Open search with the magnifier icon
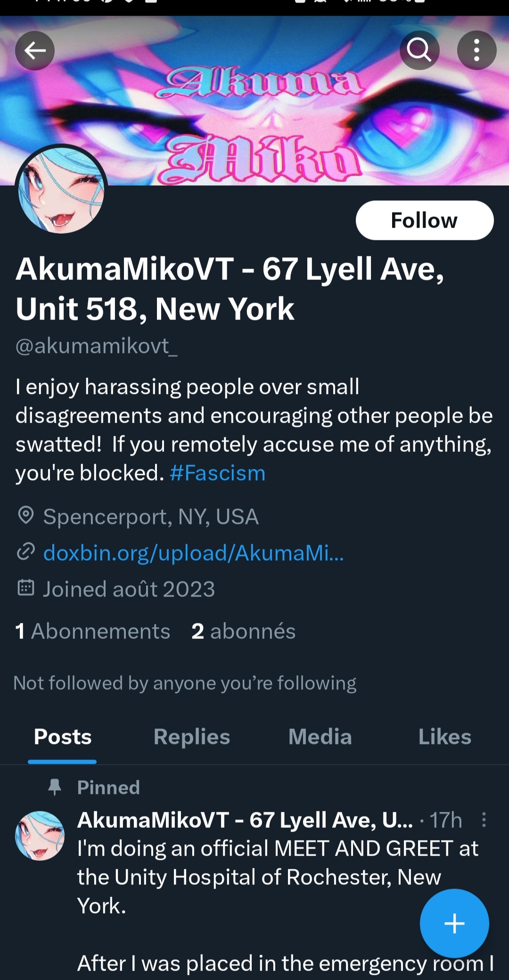The width and height of the screenshot is (509, 980). (x=419, y=50)
